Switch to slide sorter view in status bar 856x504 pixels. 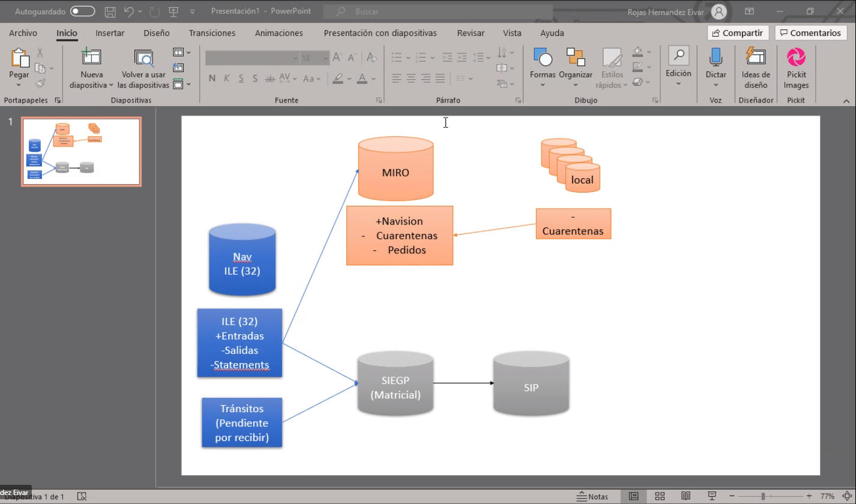click(660, 496)
